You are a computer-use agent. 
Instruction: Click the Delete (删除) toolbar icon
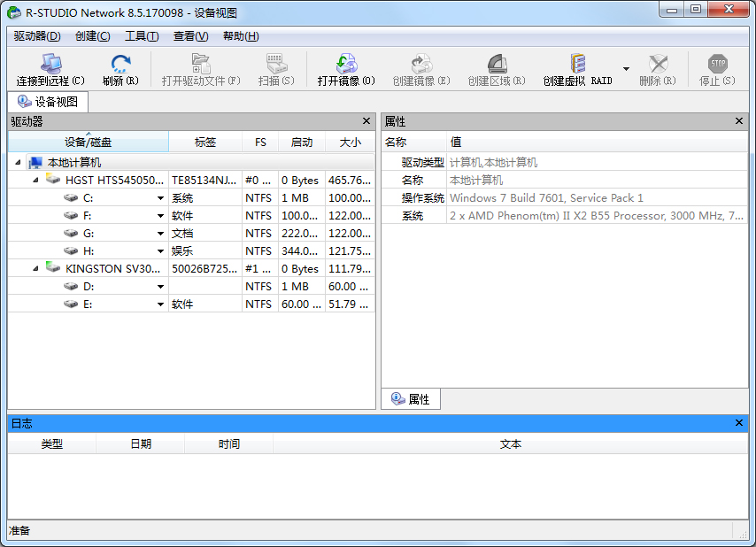coord(658,64)
